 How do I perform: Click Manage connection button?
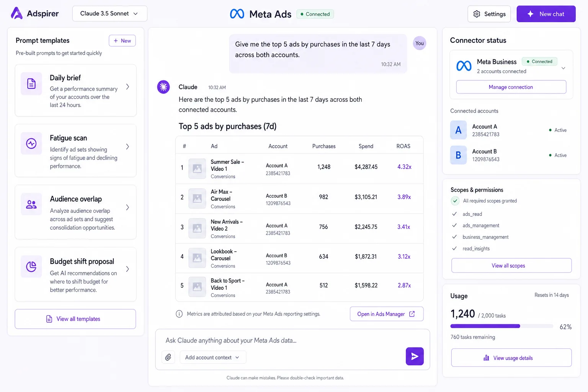511,87
